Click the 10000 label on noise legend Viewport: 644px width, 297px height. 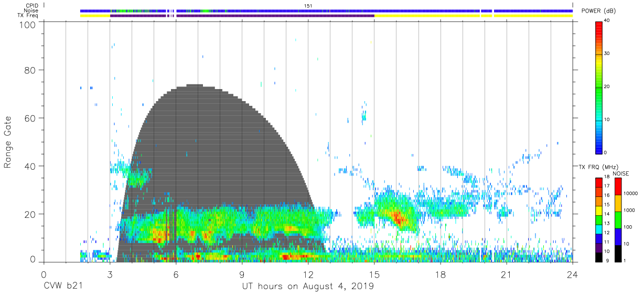[631, 193]
